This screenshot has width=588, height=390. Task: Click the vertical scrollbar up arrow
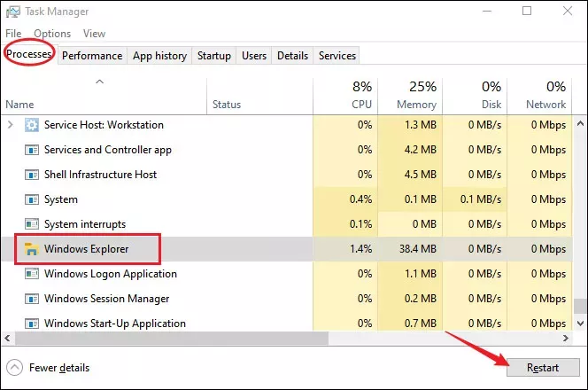[x=580, y=123]
